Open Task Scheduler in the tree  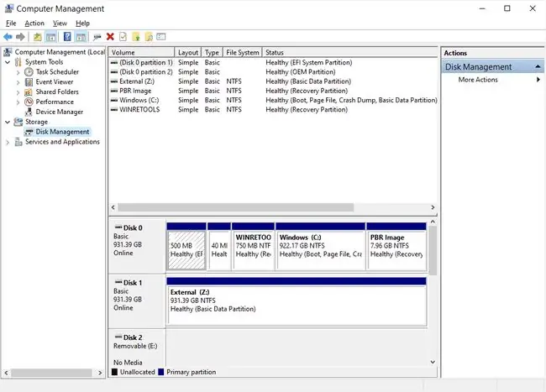point(57,72)
